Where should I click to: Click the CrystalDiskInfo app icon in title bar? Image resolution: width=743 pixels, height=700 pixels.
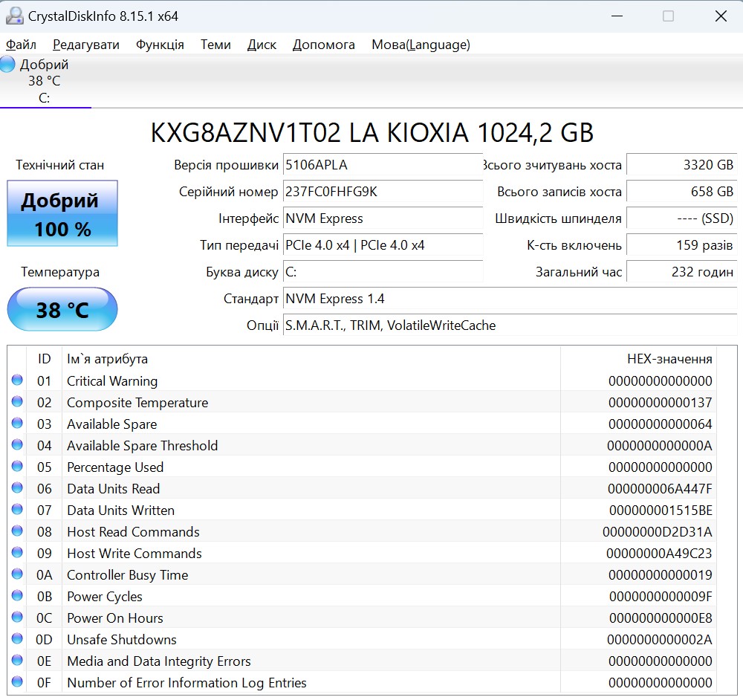pyautogui.click(x=13, y=16)
